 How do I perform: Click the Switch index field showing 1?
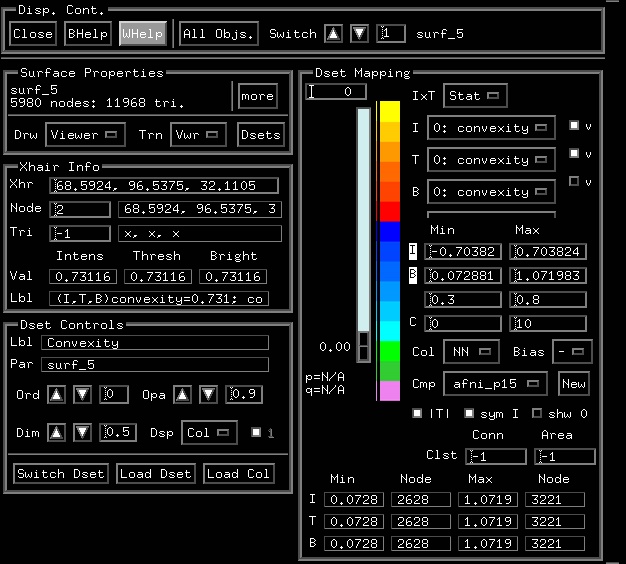point(391,34)
